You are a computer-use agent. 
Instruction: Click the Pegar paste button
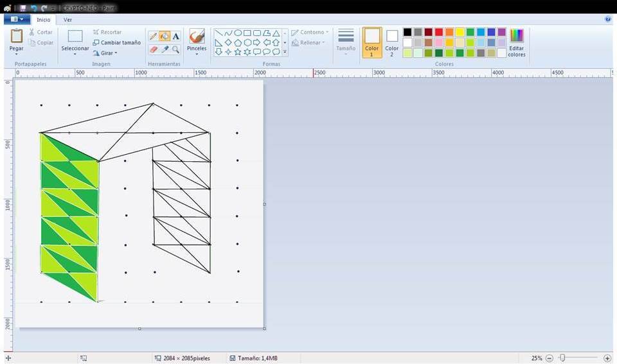tap(16, 39)
